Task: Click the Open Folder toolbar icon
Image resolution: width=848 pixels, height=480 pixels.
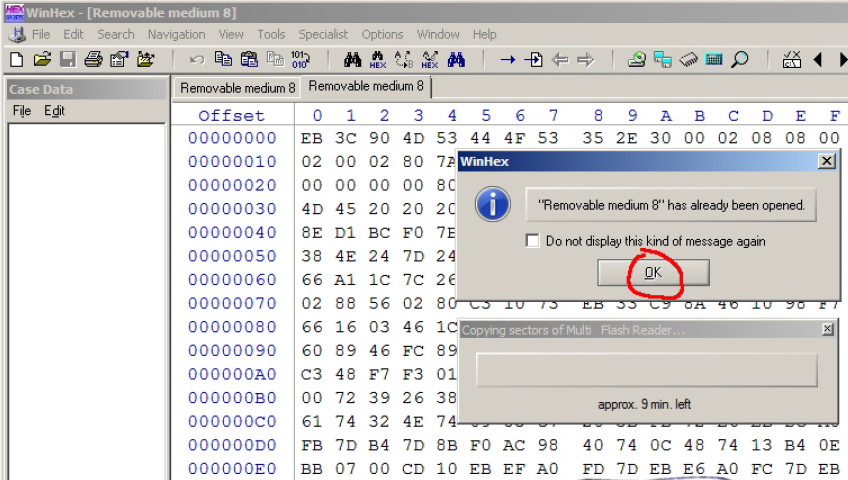Action: click(x=145, y=59)
